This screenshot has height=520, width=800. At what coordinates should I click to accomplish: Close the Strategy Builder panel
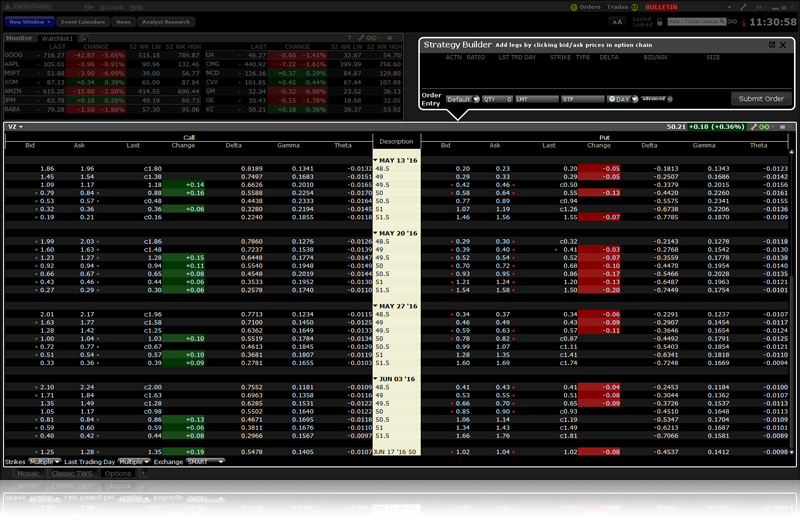point(783,45)
